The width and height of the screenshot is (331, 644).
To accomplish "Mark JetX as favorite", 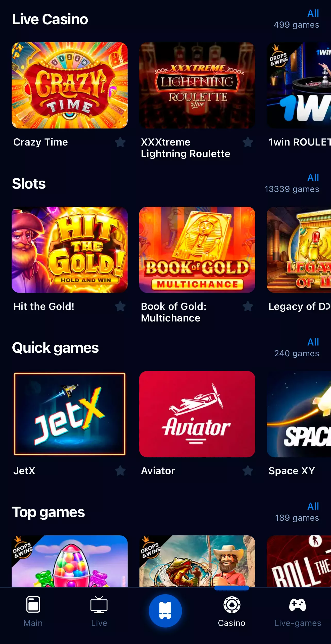I will pos(120,471).
